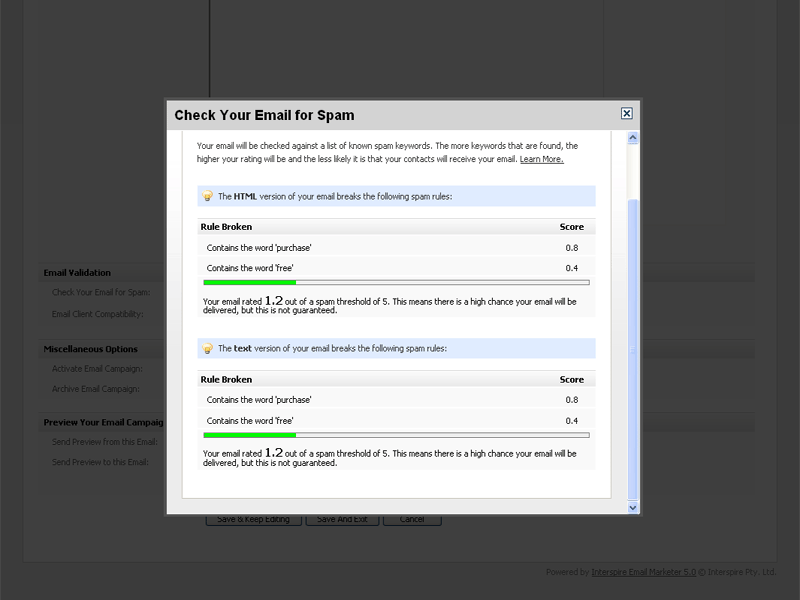Click the Email Validation section header
Screen dimensions: 800x600
[78, 273]
